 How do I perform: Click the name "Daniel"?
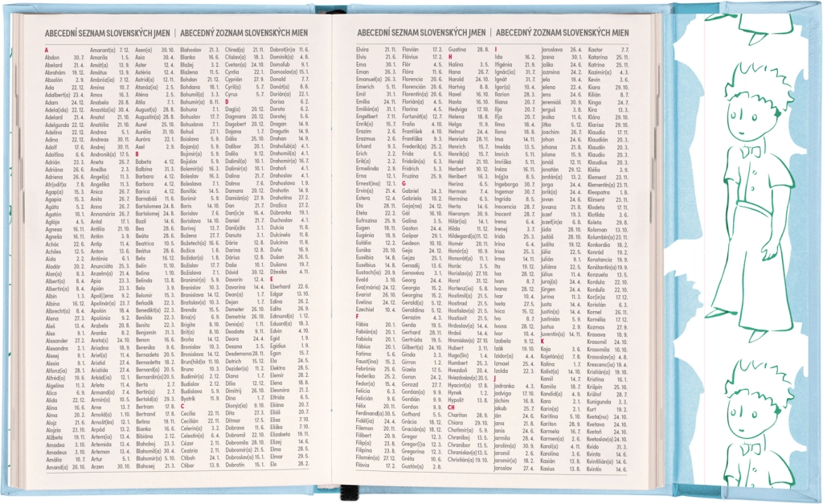point(232,221)
